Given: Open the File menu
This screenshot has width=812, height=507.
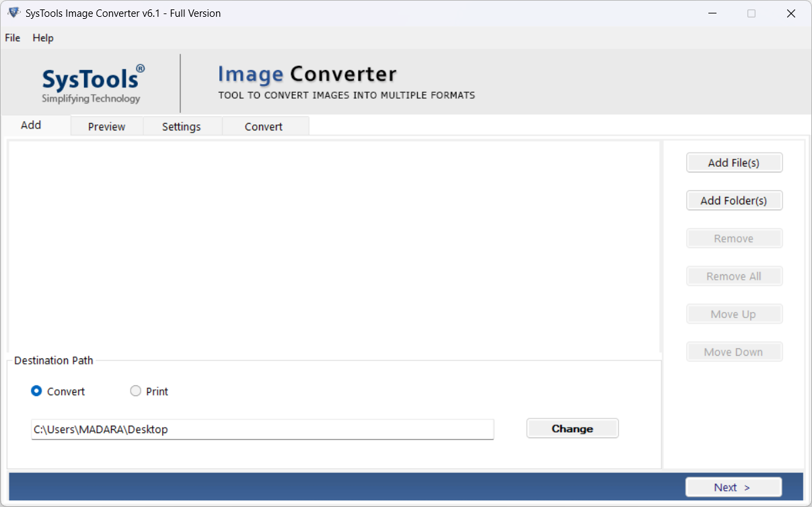Looking at the screenshot, I should [12, 38].
